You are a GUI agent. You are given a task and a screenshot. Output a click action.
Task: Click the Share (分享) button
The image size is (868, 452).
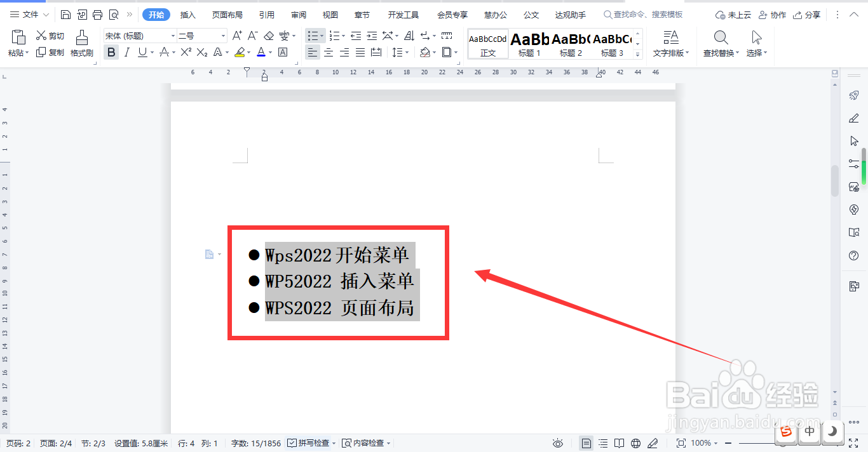[807, 15]
